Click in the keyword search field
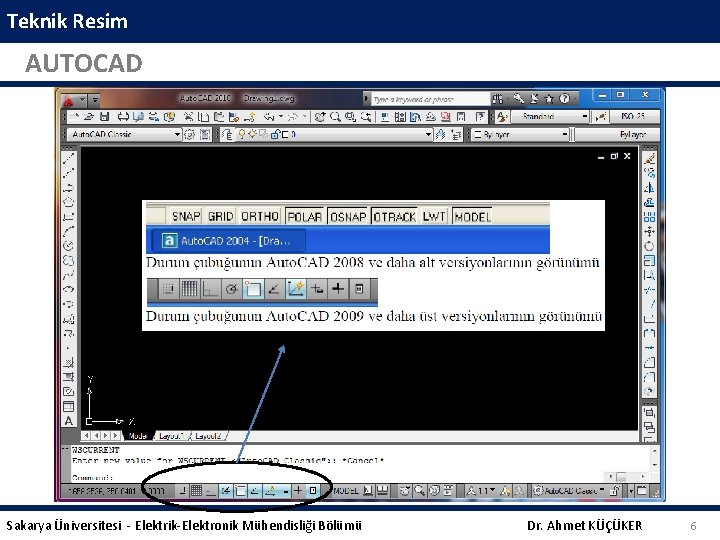 pos(430,99)
